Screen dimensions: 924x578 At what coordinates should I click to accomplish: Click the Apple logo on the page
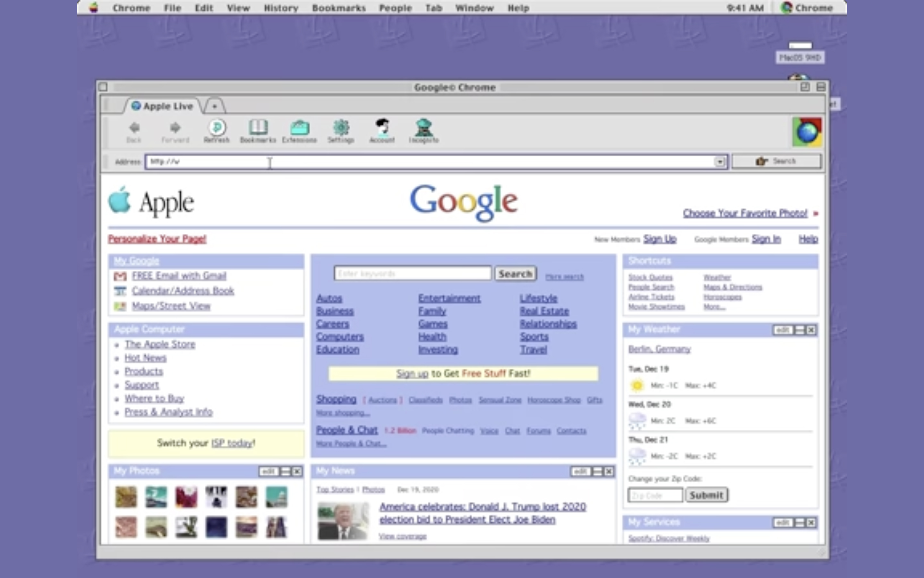point(119,199)
